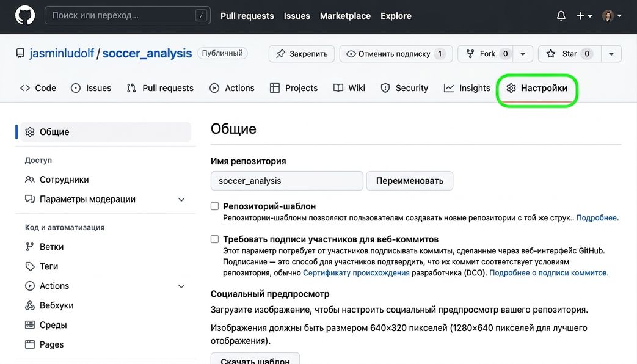Fork the repository
Screen dimensions: 637x364
tap(486, 54)
